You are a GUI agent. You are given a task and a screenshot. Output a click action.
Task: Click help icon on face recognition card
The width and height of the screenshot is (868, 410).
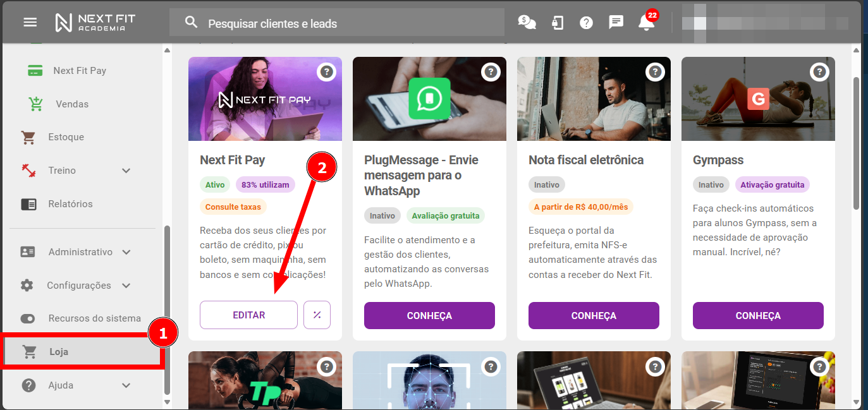[x=491, y=366]
